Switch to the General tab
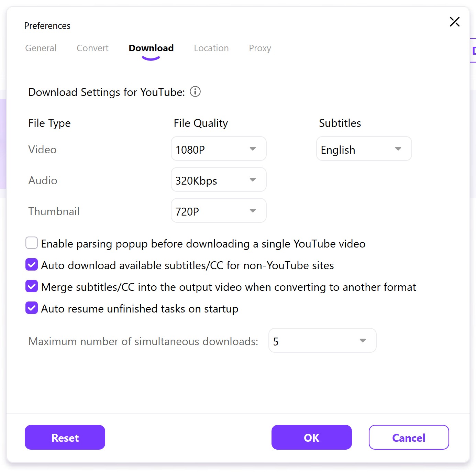476x472 pixels. 41,48
